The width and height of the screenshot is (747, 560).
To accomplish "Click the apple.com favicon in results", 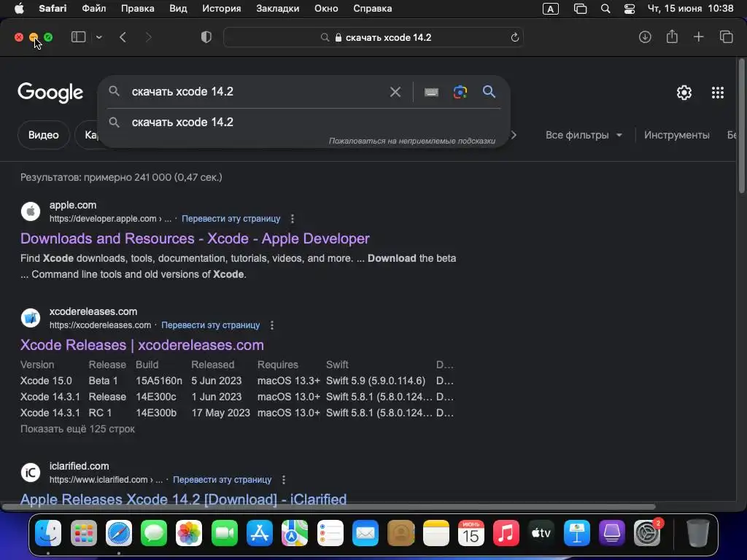I will click(x=31, y=211).
